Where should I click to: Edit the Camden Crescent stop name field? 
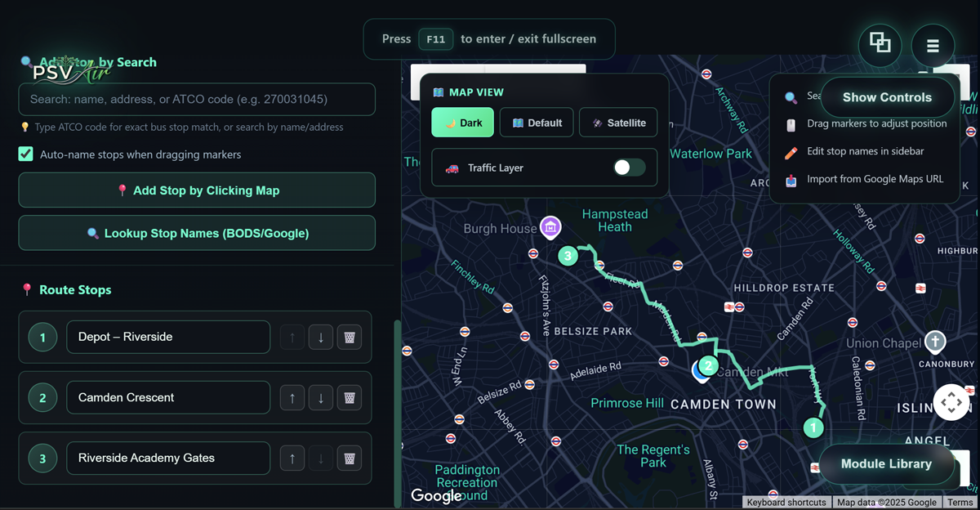[168, 398]
